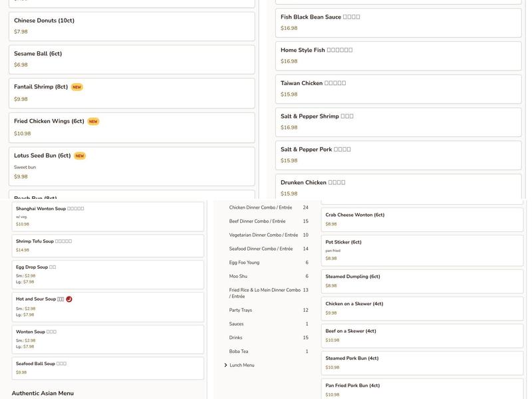Click the Authentic Asian Menu heading

[x=43, y=393]
